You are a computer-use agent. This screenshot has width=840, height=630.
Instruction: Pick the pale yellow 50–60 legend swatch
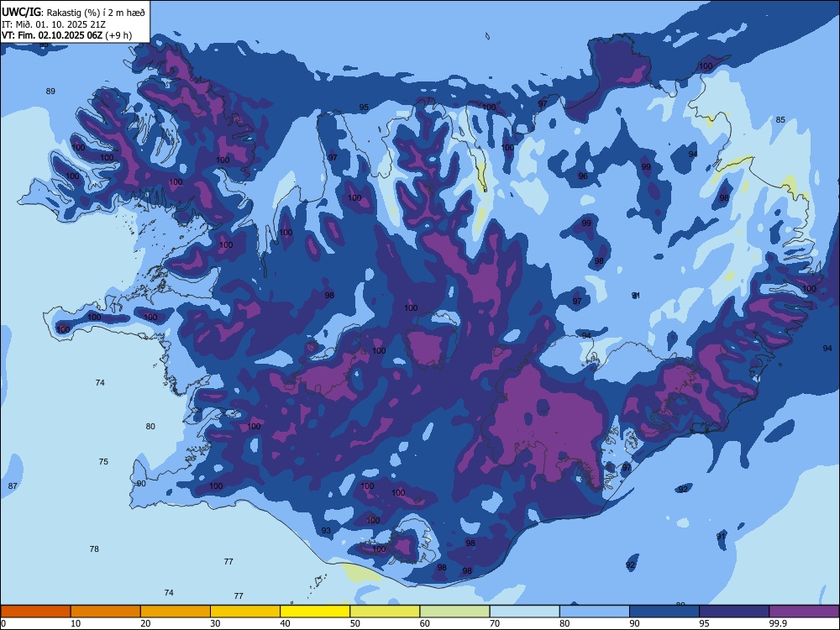pyautogui.click(x=385, y=612)
